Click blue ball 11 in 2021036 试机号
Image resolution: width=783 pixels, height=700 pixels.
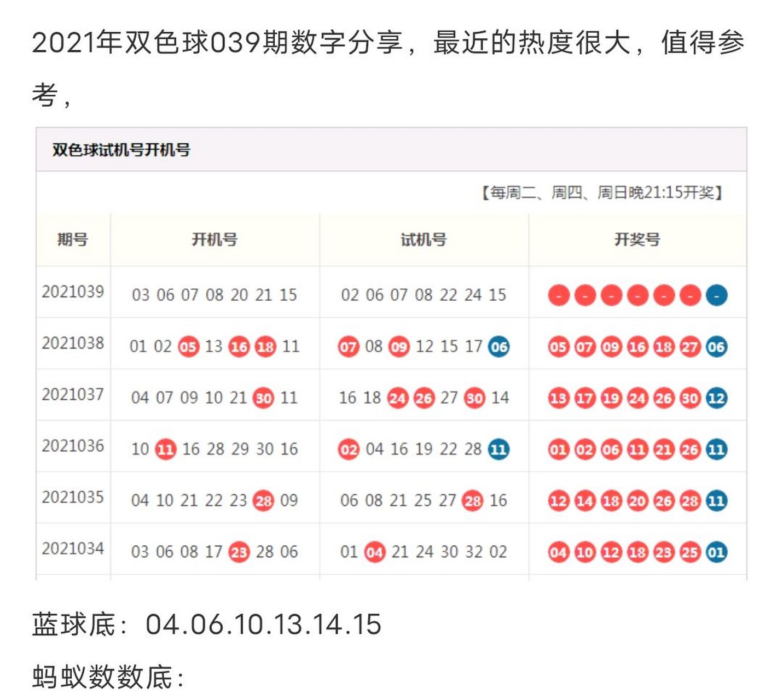[498, 450]
